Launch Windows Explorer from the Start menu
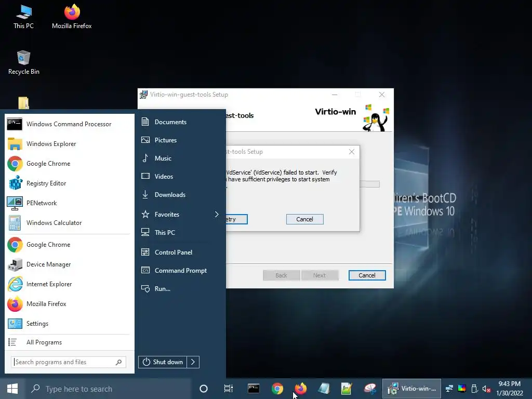 click(69, 144)
